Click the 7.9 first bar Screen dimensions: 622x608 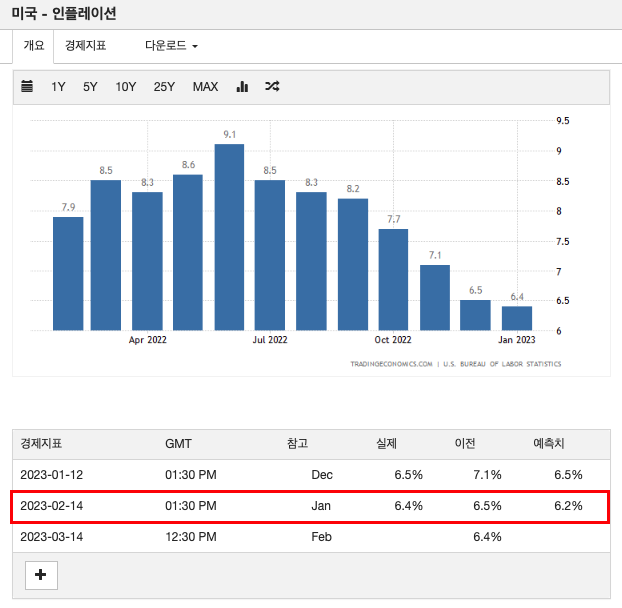pyautogui.click(x=68, y=273)
